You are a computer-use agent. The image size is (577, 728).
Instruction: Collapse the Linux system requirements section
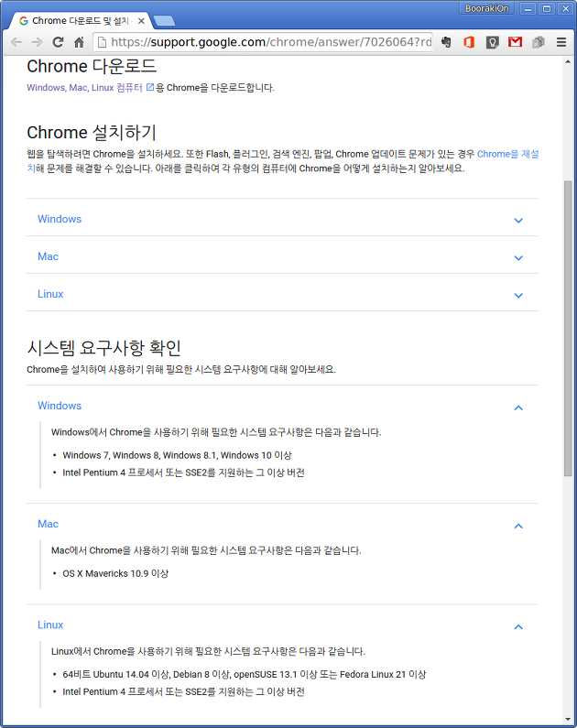pos(282,625)
